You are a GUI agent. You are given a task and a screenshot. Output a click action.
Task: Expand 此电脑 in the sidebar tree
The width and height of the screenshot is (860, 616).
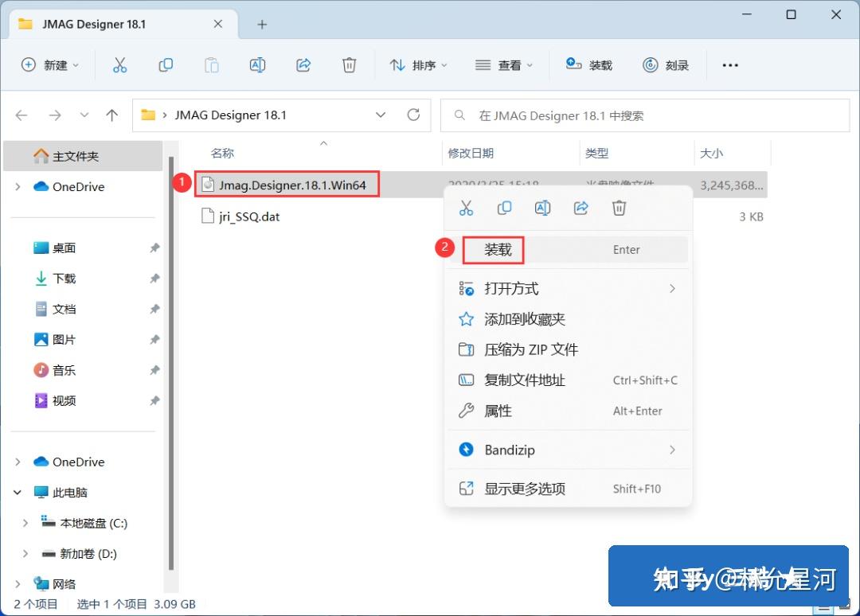click(x=17, y=492)
